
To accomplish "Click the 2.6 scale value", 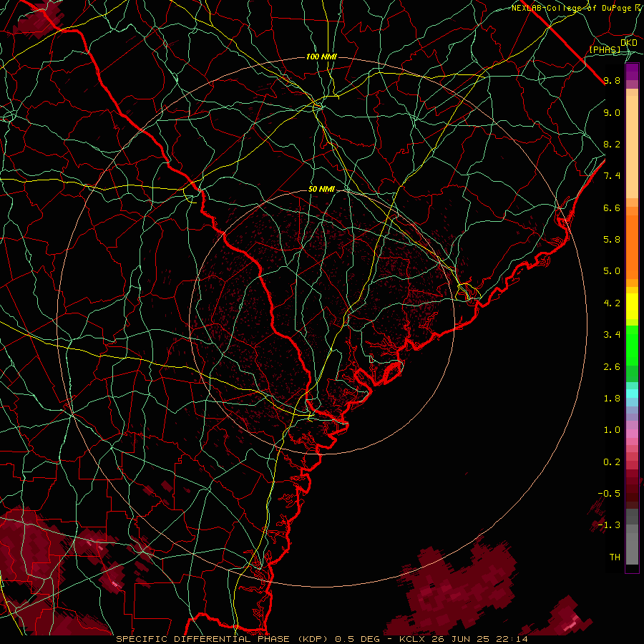I will coord(612,367).
